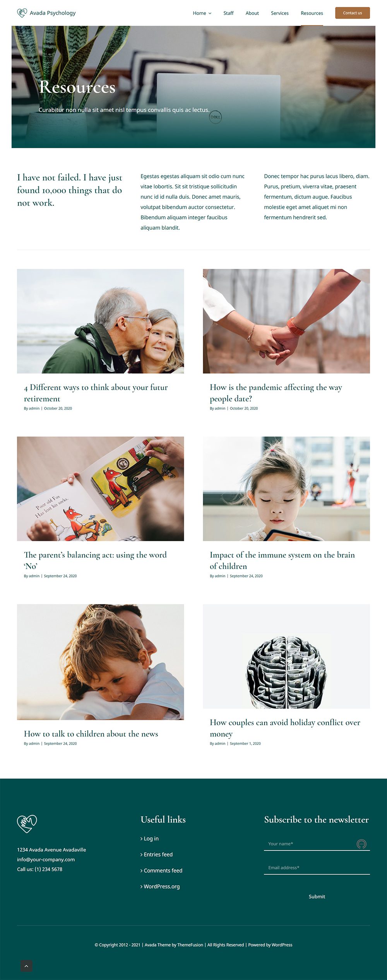Viewport: 387px width, 980px height.
Task: Open the elderly couple retirement article image
Action: (x=100, y=321)
